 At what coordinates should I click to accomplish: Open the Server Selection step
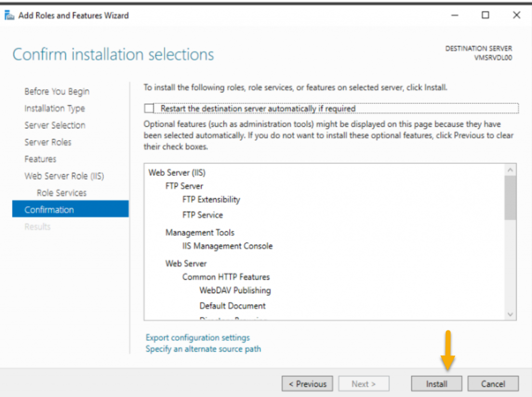click(x=55, y=125)
